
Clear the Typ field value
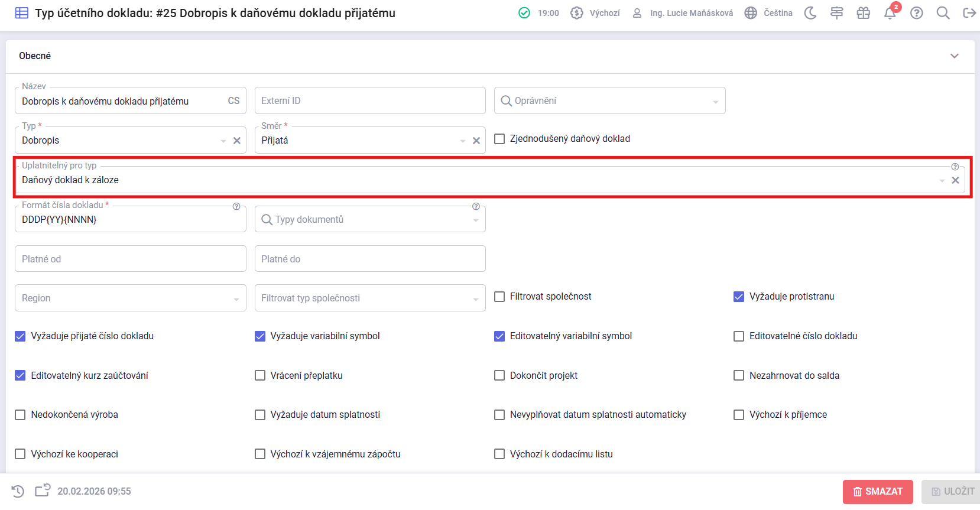tap(237, 141)
